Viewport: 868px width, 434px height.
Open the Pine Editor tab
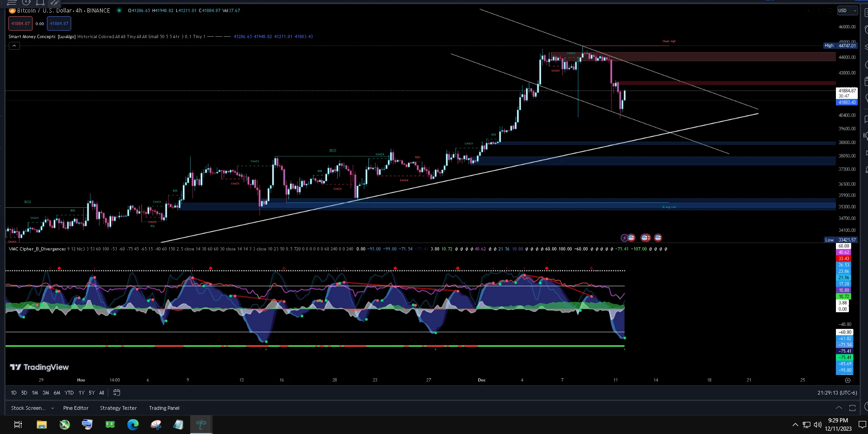pos(76,408)
